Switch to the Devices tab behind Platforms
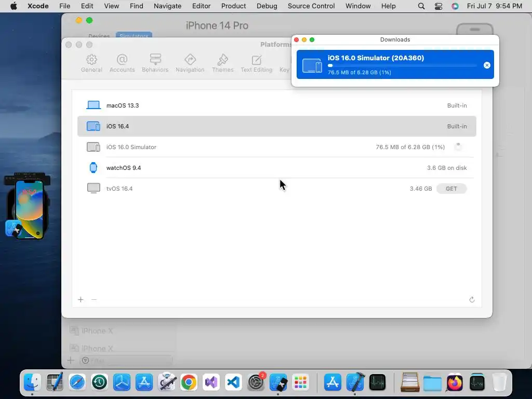This screenshot has height=399, width=532. [x=99, y=36]
